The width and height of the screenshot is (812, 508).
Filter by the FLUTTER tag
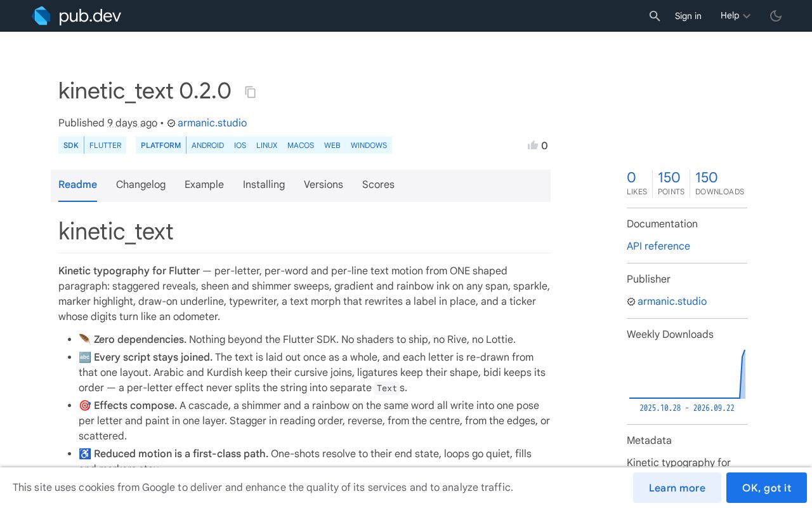[x=105, y=145]
